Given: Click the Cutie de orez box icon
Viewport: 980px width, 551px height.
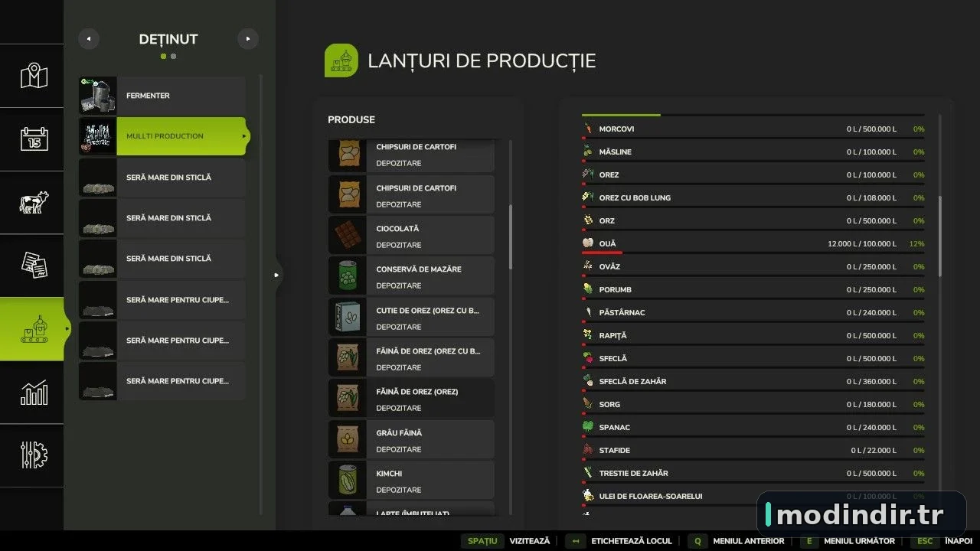Looking at the screenshot, I should click(348, 318).
